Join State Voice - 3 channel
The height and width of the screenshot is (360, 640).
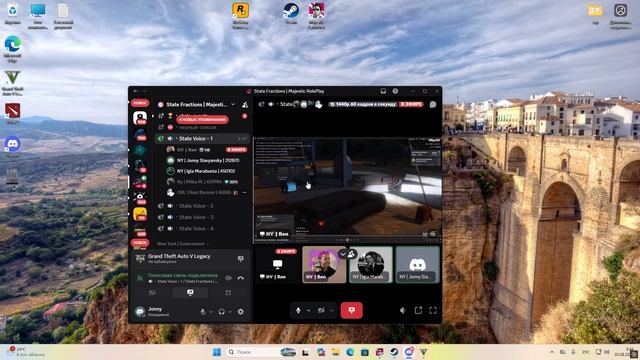202,217
